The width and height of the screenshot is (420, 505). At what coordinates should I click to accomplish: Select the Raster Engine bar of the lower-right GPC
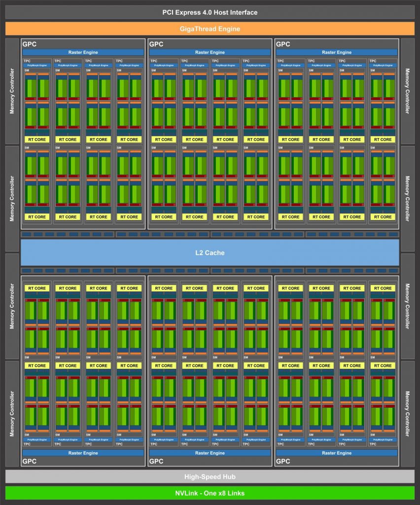pyautogui.click(x=337, y=453)
